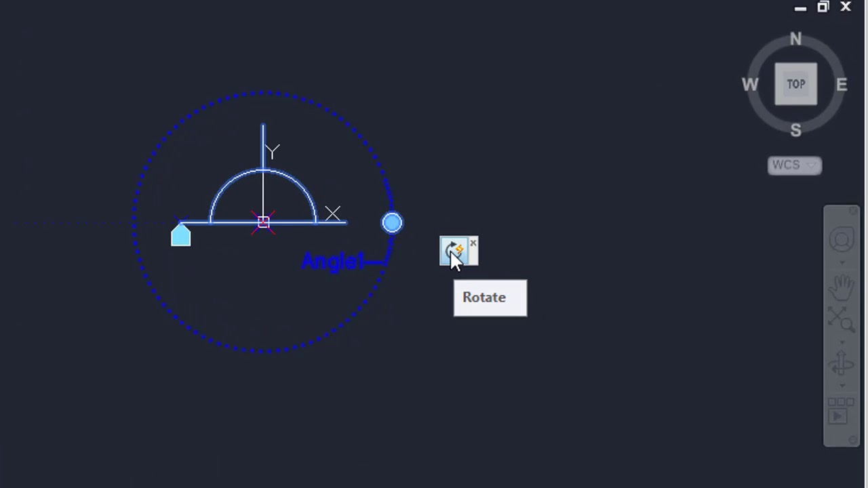
Task: Click the TOP face of ViewCube
Action: pyautogui.click(x=796, y=84)
